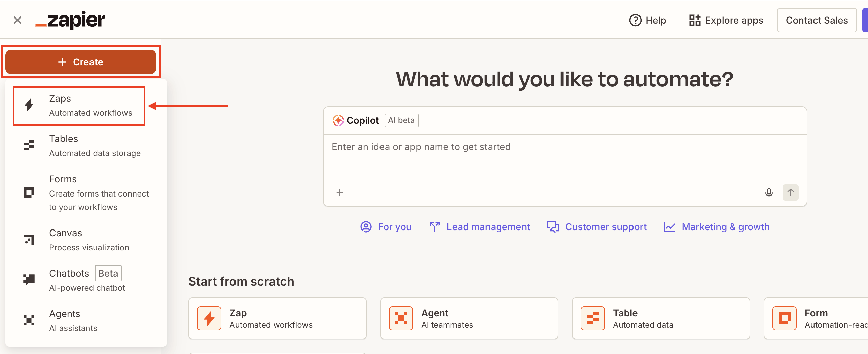The image size is (868, 354).
Task: Open Explore apps in the header
Action: click(726, 20)
